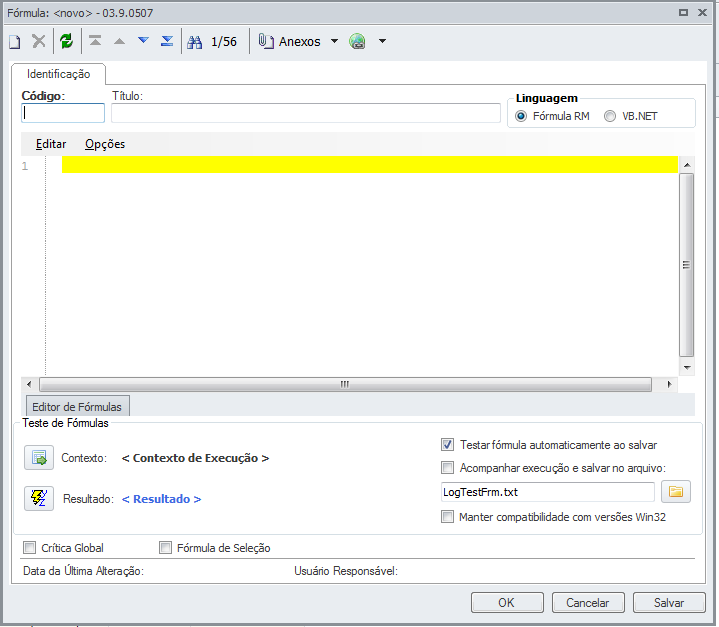Image resolution: width=719 pixels, height=627 pixels.
Task: Click the globe printer toolbar icon
Action: click(357, 41)
